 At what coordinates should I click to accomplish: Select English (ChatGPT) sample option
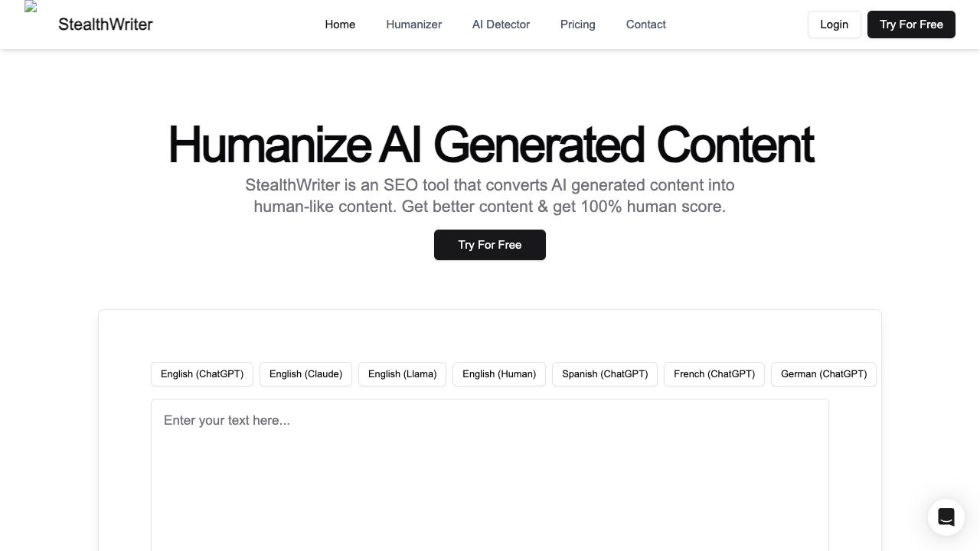[202, 374]
